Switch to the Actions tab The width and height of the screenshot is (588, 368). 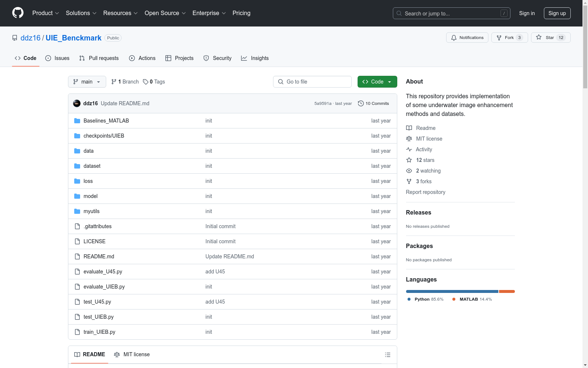click(142, 58)
